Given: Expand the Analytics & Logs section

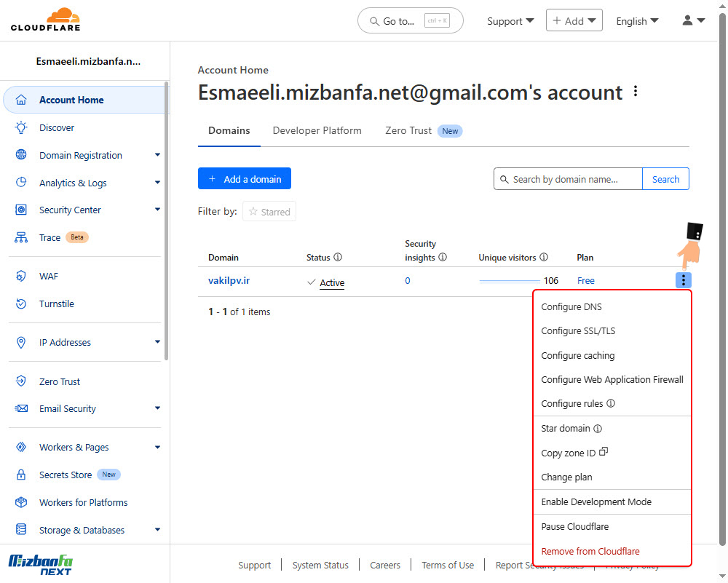Looking at the screenshot, I should (157, 183).
